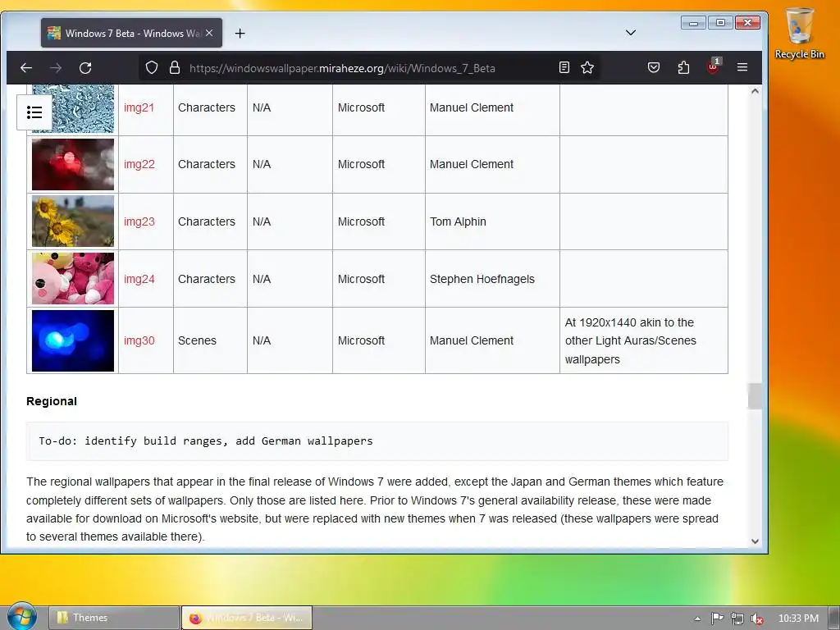The height and width of the screenshot is (630, 840).
Task: Select the Windows 7 Beta tab
Action: 131,33
